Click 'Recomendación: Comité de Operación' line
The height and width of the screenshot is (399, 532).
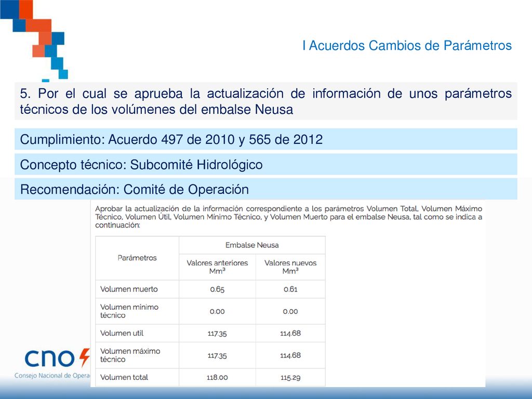point(265,189)
